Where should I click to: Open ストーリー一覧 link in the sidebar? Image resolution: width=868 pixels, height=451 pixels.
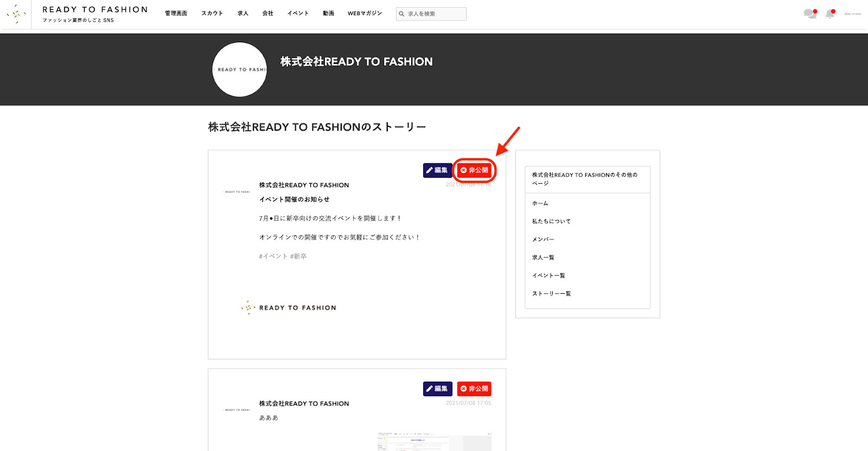coord(551,293)
